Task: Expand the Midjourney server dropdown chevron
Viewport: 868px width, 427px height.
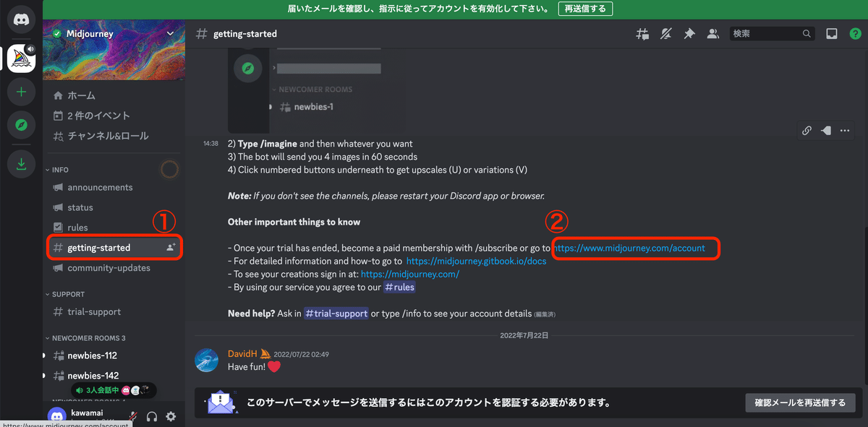Action: pos(171,33)
